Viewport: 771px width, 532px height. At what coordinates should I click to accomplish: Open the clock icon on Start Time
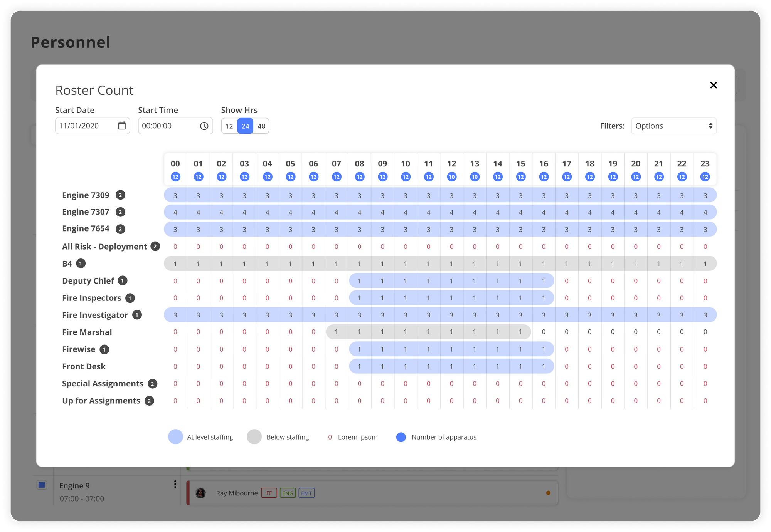(x=204, y=126)
